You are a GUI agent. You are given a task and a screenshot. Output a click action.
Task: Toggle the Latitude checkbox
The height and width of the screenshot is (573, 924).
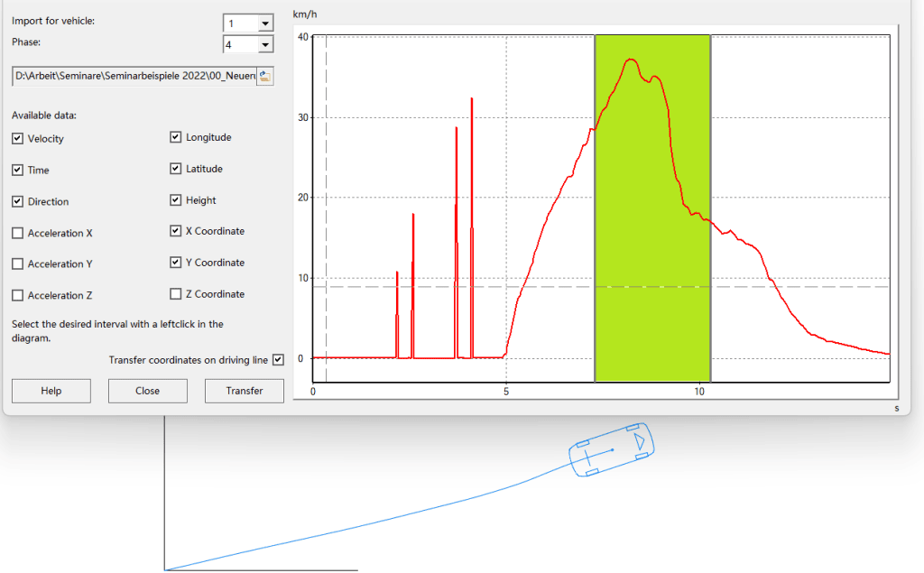coord(176,169)
